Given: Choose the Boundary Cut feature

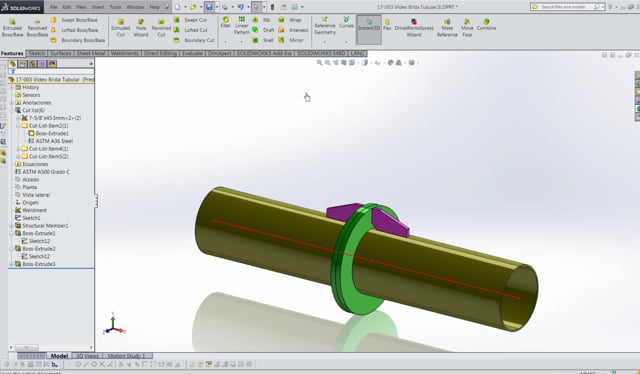Looking at the screenshot, I should tap(194, 40).
